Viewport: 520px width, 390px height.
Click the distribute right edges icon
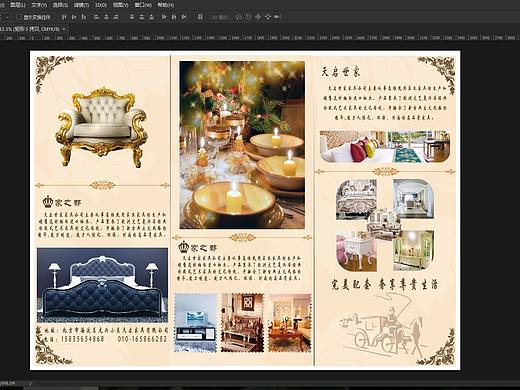184,17
